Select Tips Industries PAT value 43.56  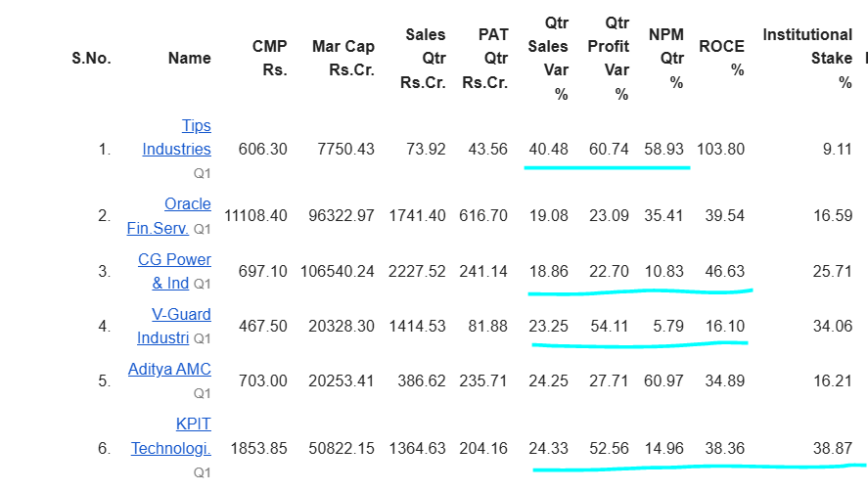pos(487,150)
